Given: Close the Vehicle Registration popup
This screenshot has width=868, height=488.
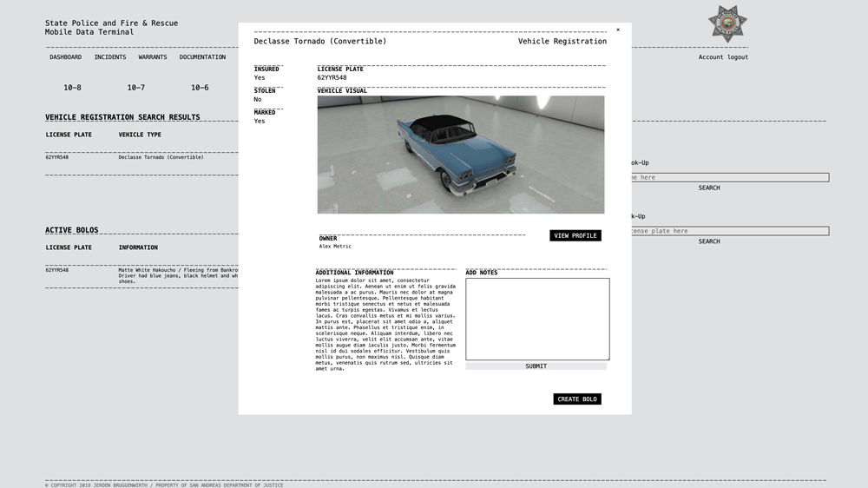Looking at the screenshot, I should (618, 30).
